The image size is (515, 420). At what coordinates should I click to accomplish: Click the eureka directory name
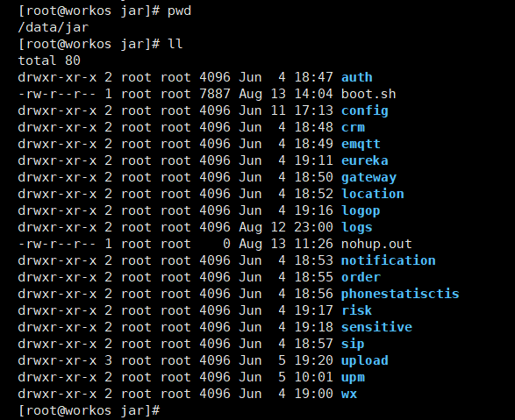click(365, 160)
